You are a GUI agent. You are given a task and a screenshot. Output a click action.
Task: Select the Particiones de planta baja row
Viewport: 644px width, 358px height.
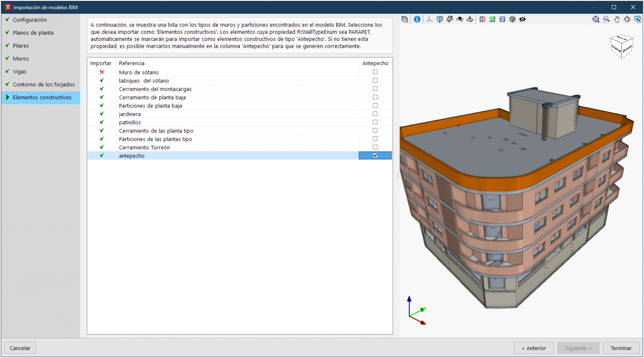pos(151,106)
